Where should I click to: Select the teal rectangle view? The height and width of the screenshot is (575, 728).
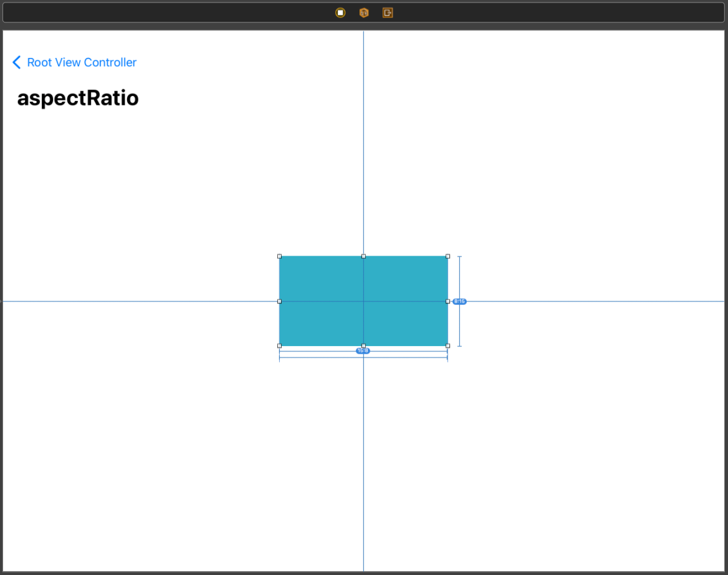tap(363, 301)
